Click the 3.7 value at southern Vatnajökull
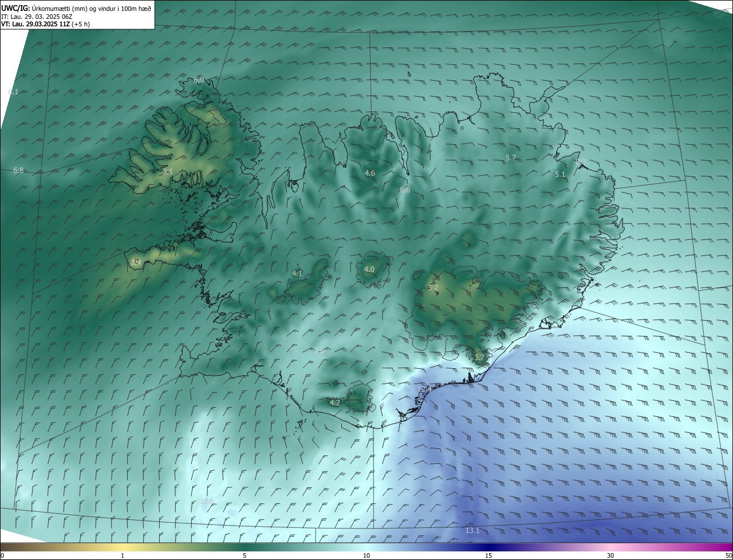Viewport: 733px width, 560px height. point(479,358)
